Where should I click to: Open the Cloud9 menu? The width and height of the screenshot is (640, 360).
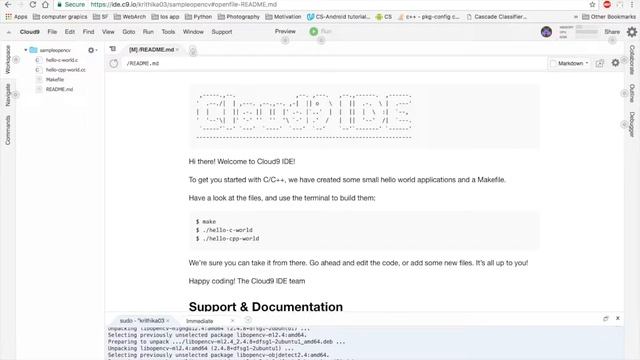click(29, 32)
